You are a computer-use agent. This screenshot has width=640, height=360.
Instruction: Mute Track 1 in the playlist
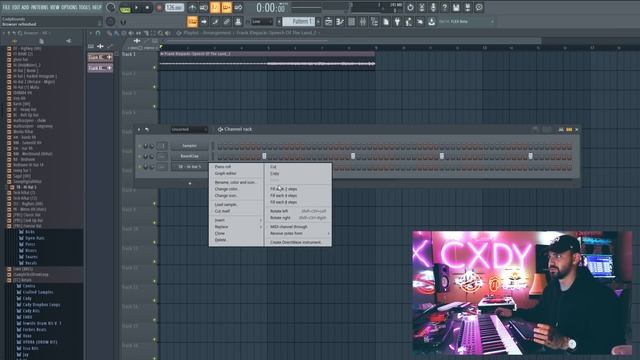(154, 67)
